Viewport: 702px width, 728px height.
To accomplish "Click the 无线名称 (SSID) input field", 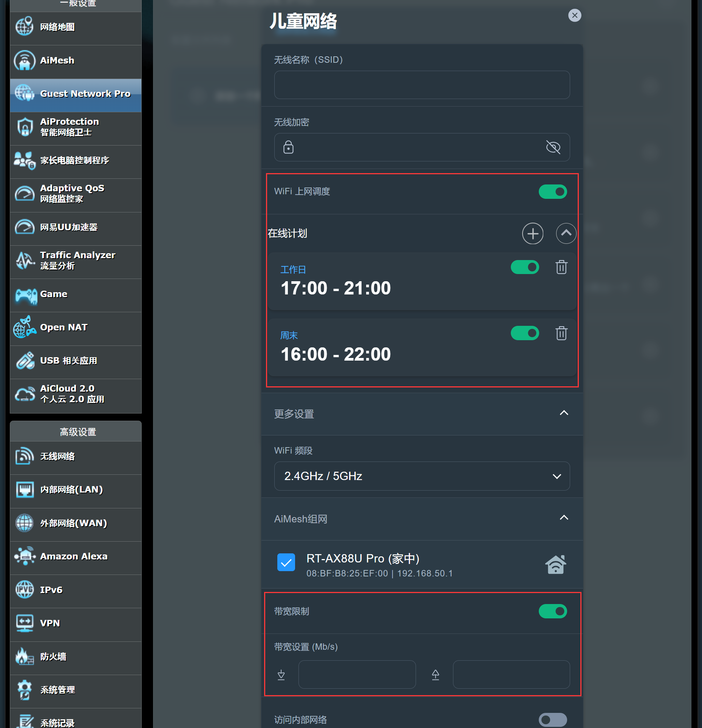I will [x=422, y=85].
